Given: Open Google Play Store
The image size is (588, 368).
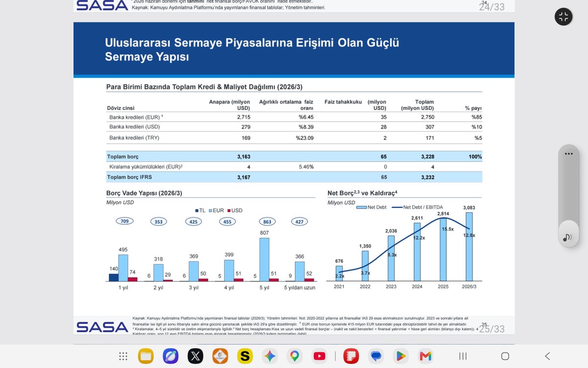Looking at the screenshot, I should coord(400,356).
